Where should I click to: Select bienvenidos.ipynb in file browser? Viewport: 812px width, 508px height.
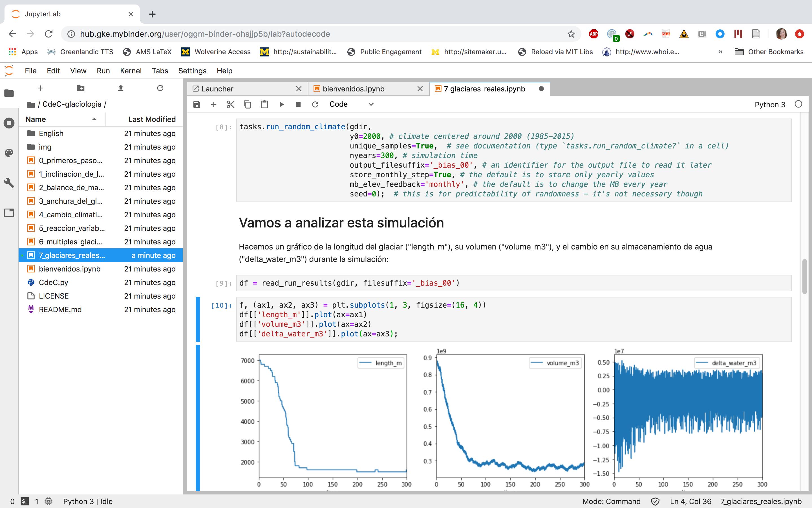click(x=101, y=269)
